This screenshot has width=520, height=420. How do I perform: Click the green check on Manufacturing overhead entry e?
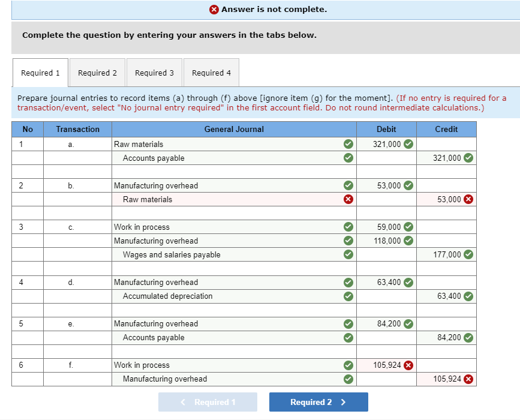tap(348, 323)
